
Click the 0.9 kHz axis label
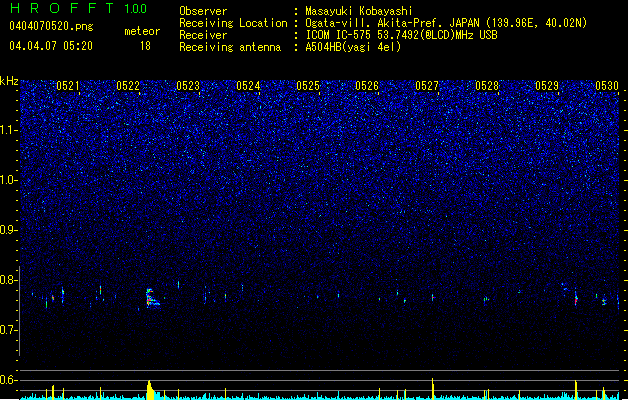9,230
